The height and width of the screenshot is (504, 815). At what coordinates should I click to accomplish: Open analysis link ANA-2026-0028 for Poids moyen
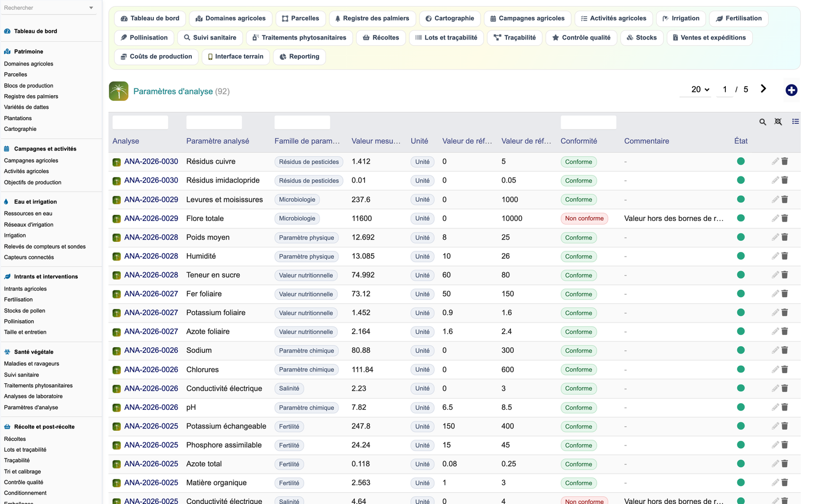click(x=151, y=237)
